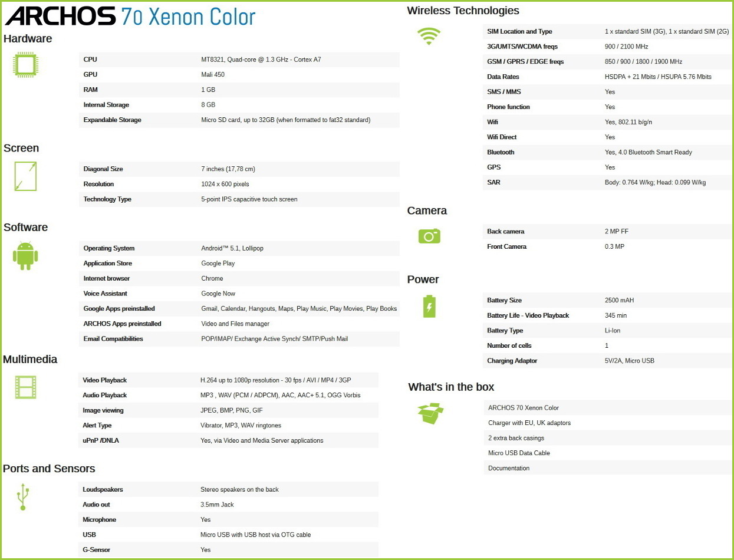The width and height of the screenshot is (734, 560).
Task: Click the Audio out value 3.5mm Jack
Action: [217, 505]
